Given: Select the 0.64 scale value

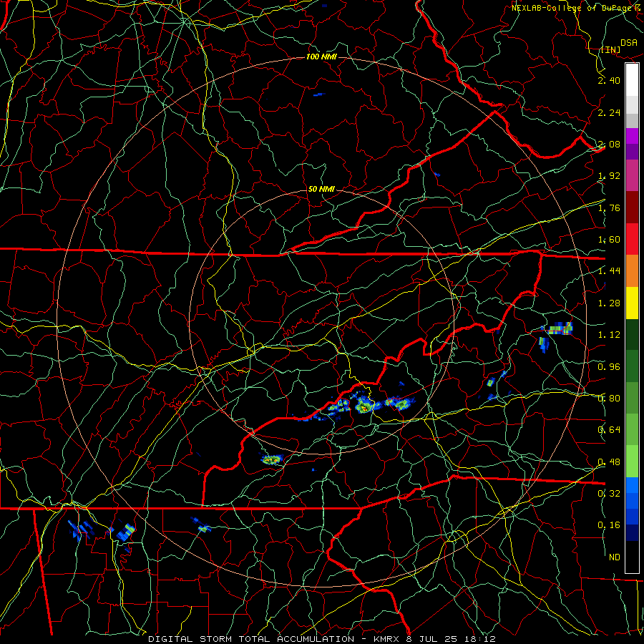Looking at the screenshot, I should click(x=610, y=430).
